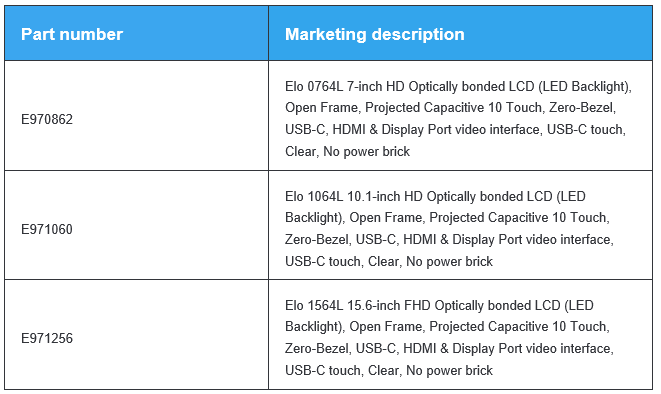The image size is (661, 394).
Task: Click the Elo 0764L 7-inch description text
Action: 458,119
